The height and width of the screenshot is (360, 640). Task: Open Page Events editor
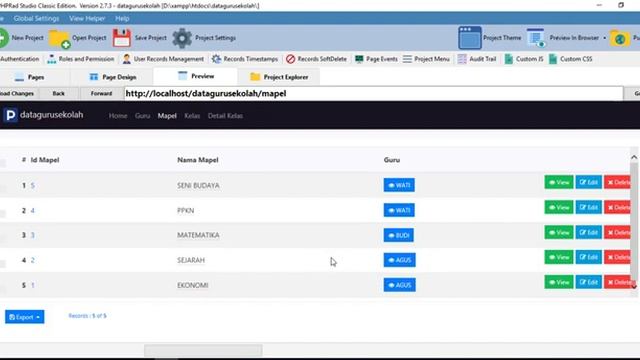(376, 59)
